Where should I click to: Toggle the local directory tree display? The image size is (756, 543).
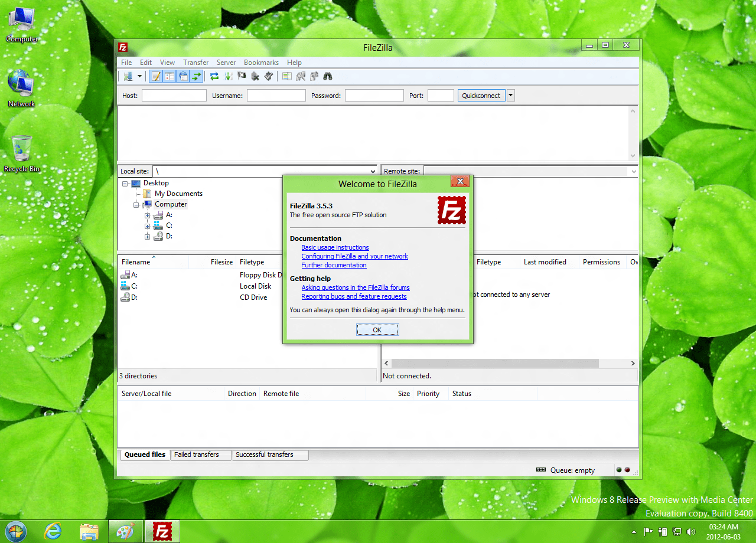170,76
